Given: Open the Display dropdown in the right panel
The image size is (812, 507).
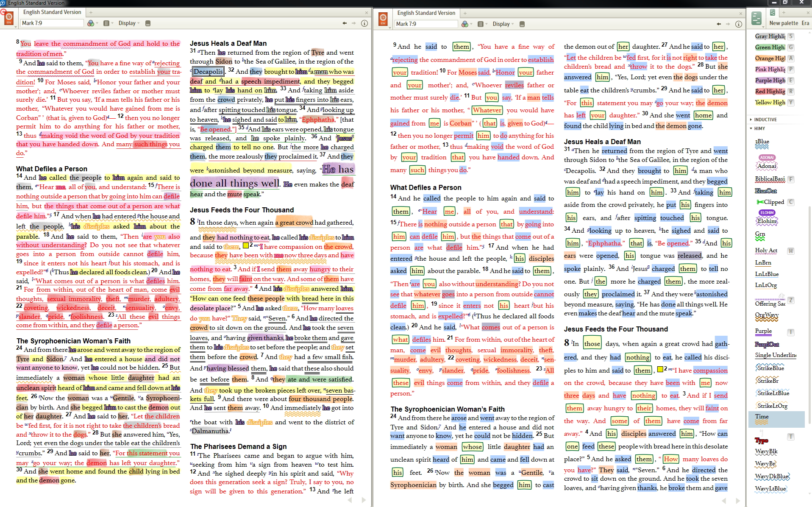Looking at the screenshot, I should (503, 24).
